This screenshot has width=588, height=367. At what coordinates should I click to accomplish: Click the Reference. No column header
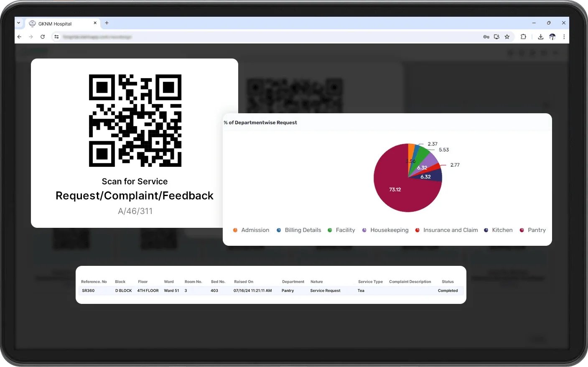[x=94, y=282]
